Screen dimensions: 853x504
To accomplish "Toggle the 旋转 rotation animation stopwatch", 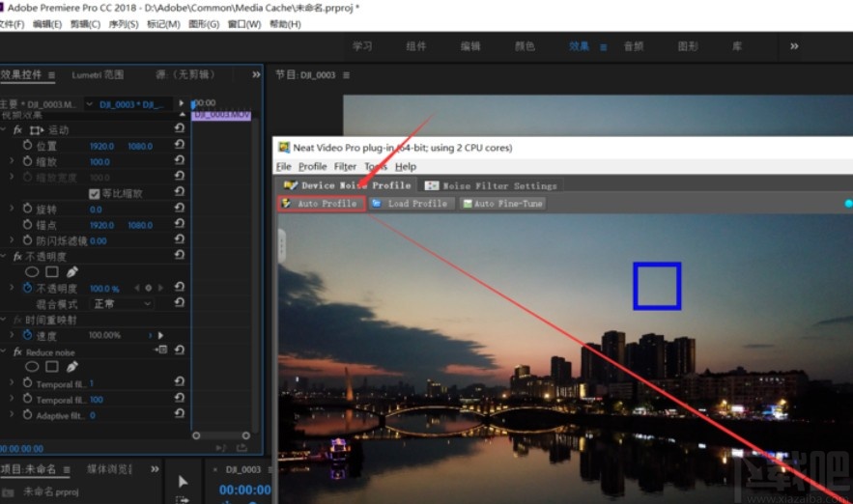I will coord(27,210).
